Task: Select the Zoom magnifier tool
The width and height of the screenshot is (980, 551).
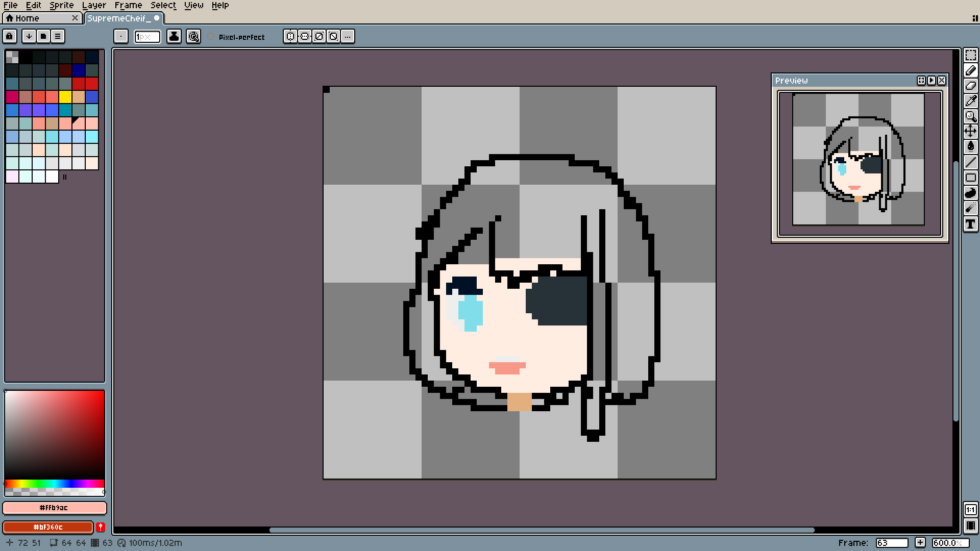Action: tap(970, 116)
